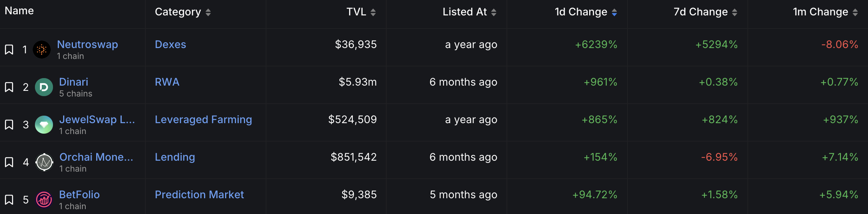Bookmark the Orchai Money Market row

coord(9,162)
